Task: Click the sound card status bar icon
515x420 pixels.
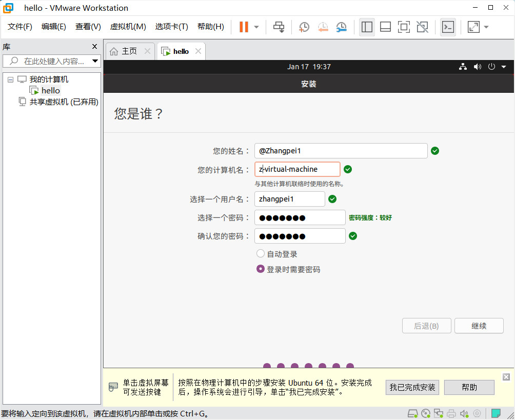Action: tap(464, 413)
